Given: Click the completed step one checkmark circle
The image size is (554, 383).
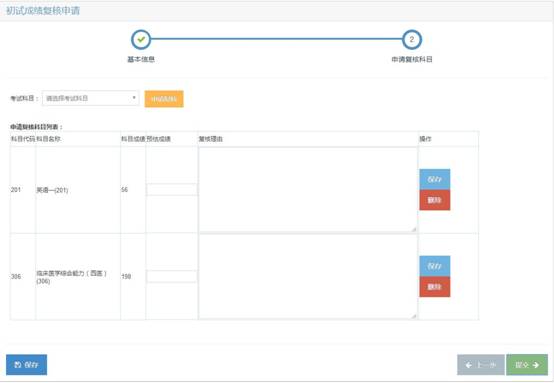Looking at the screenshot, I should pyautogui.click(x=141, y=40).
